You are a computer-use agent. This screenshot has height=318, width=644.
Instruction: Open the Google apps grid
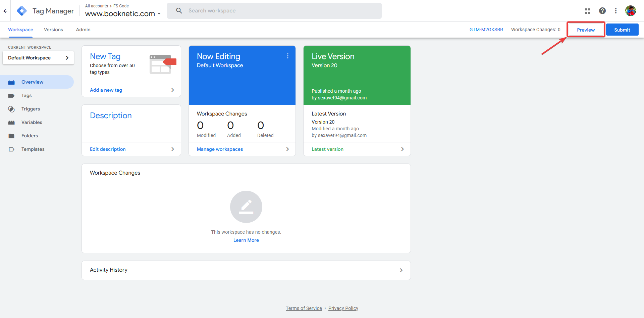[587, 10]
